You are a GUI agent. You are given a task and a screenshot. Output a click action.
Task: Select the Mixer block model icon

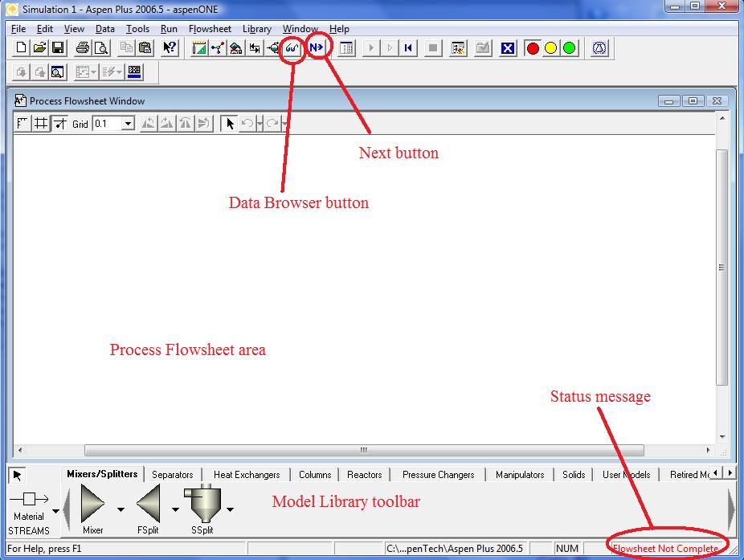point(93,505)
